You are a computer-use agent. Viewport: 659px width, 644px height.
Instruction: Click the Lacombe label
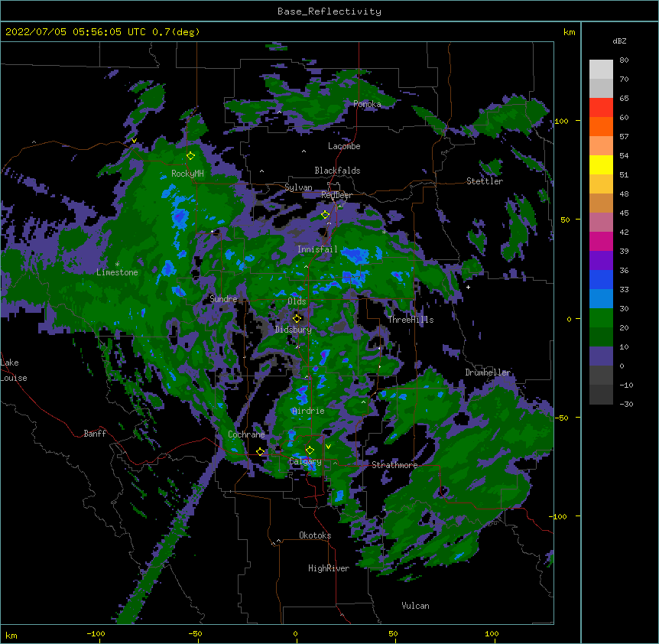tap(344, 146)
